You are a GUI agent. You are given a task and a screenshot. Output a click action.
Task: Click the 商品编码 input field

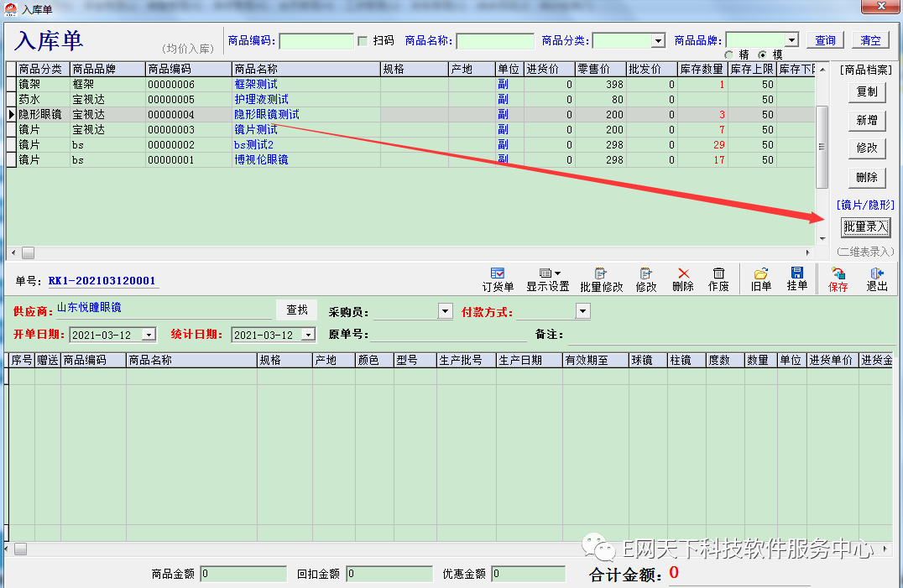(x=316, y=41)
